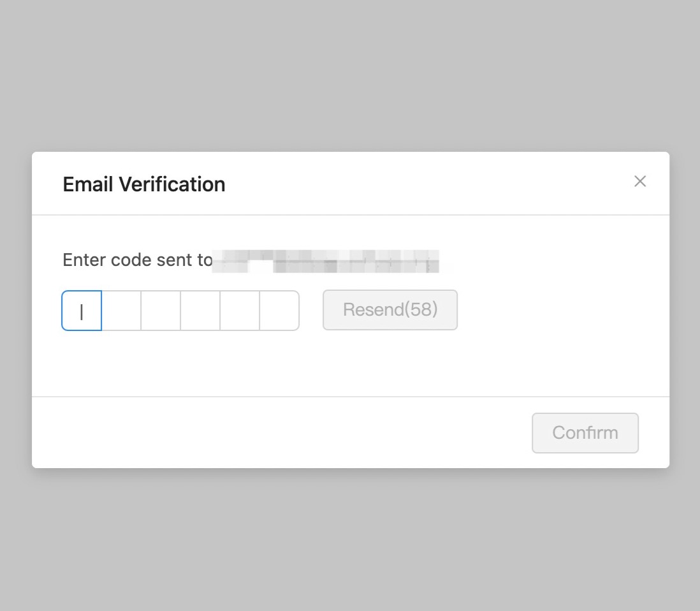Click the fourth code digit box
Image resolution: width=700 pixels, height=611 pixels.
201,311
